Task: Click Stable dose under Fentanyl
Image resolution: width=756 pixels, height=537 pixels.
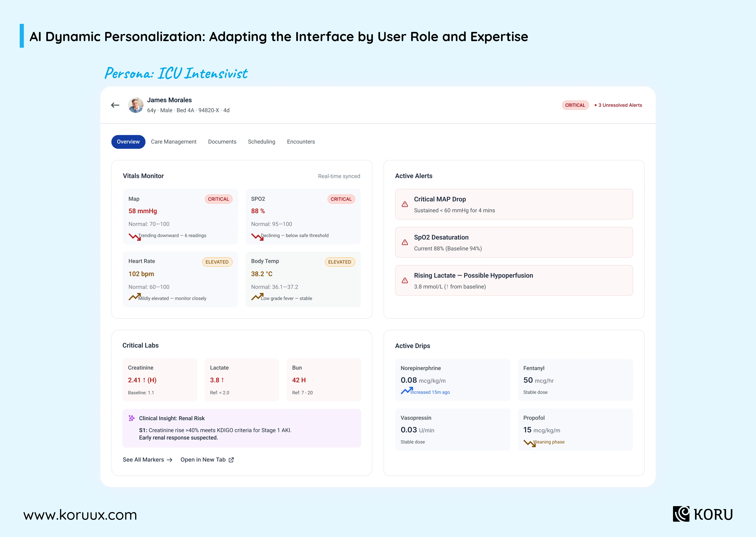Action: 535,392
